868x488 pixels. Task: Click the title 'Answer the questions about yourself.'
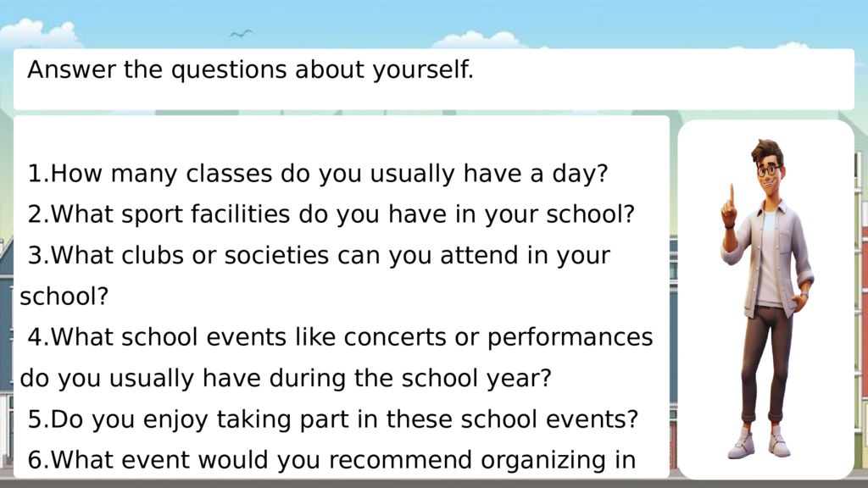250,70
